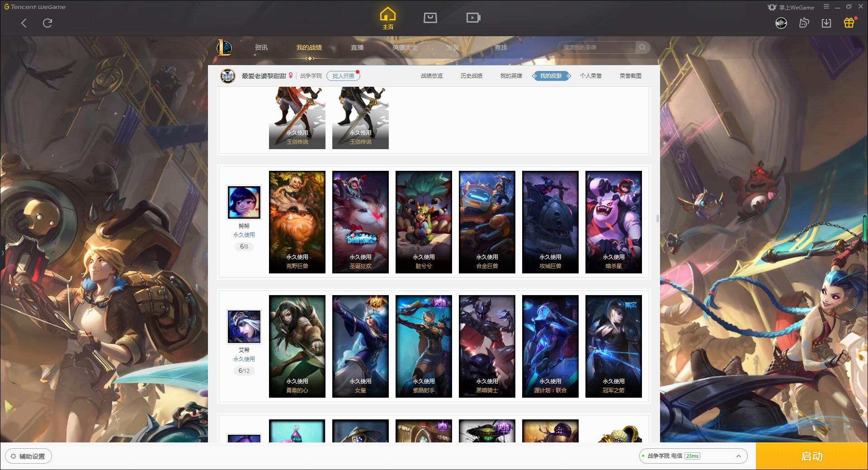Switch to the 发现 tab

[453, 47]
